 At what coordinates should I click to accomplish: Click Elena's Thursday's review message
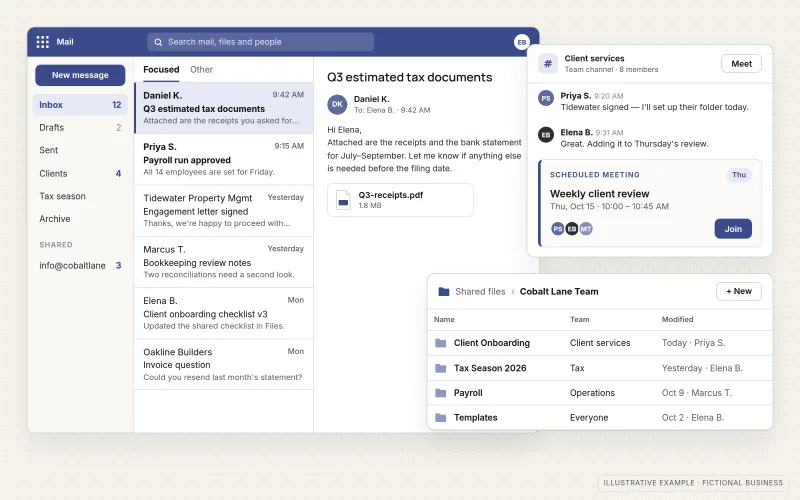click(634, 144)
